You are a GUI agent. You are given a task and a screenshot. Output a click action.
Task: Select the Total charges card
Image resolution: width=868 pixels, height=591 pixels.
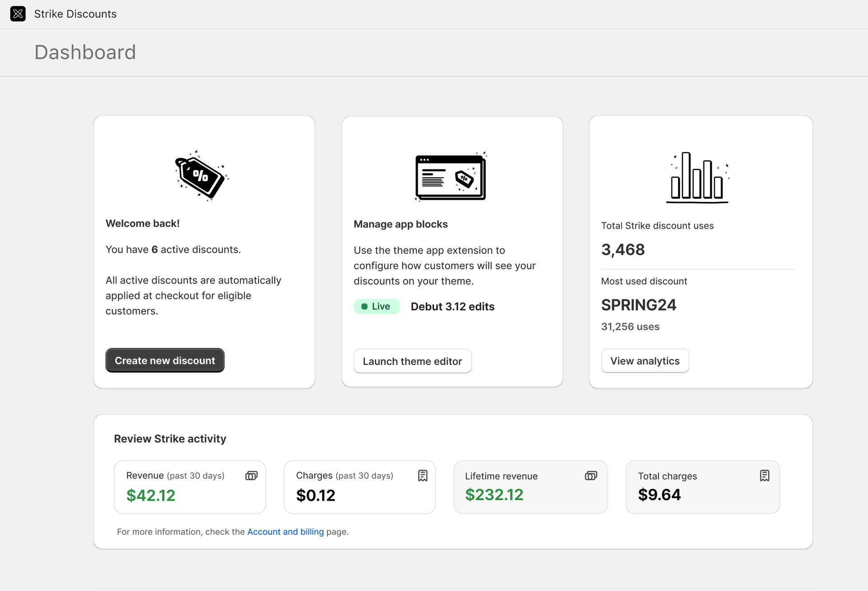click(x=702, y=487)
